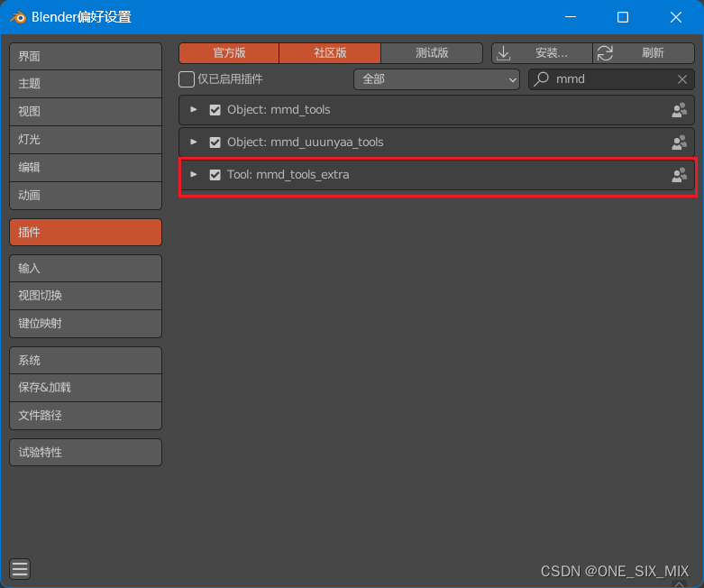704x588 pixels.
Task: Select the 插件 section
Action: pyautogui.click(x=86, y=233)
